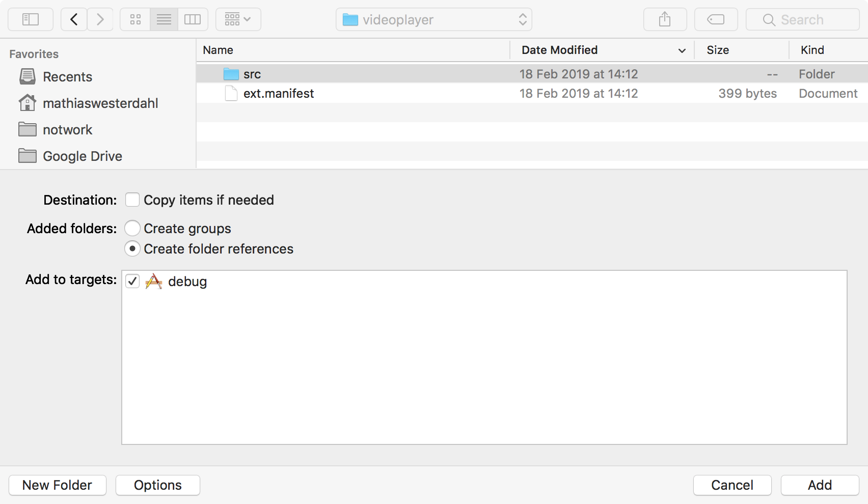Image resolution: width=868 pixels, height=504 pixels.
Task: Toggle Date Modified sort order chevron
Action: (x=682, y=50)
